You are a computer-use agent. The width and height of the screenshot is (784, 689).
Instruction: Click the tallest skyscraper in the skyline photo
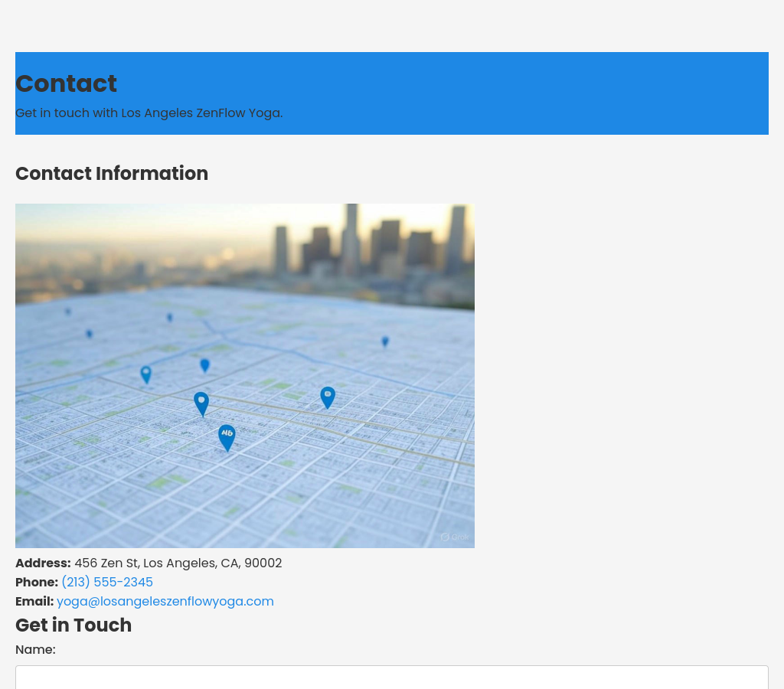[x=351, y=237]
